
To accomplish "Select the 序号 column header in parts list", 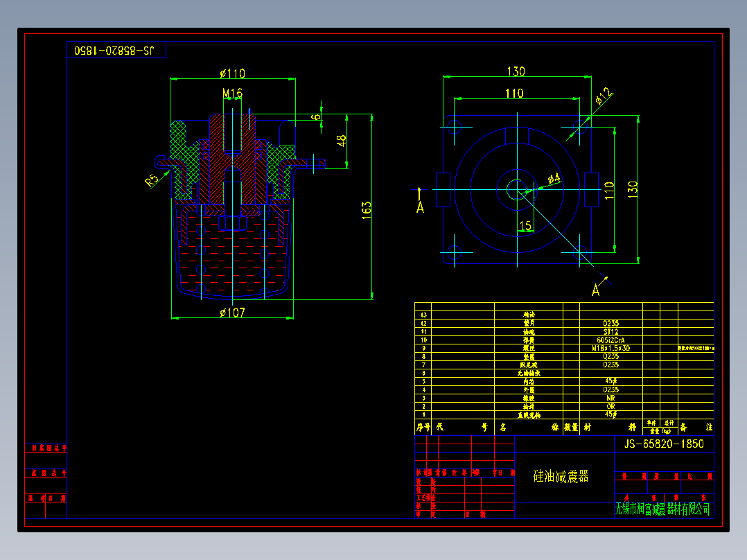I will [x=423, y=428].
